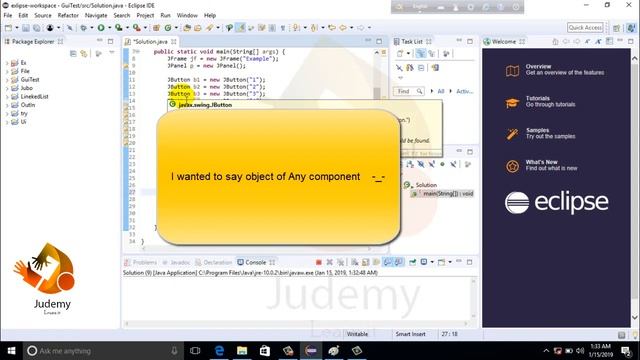Open the Java perspective icon beside Quick Access
Image resolution: width=640 pixels, height=360 pixels.
[x=631, y=28]
